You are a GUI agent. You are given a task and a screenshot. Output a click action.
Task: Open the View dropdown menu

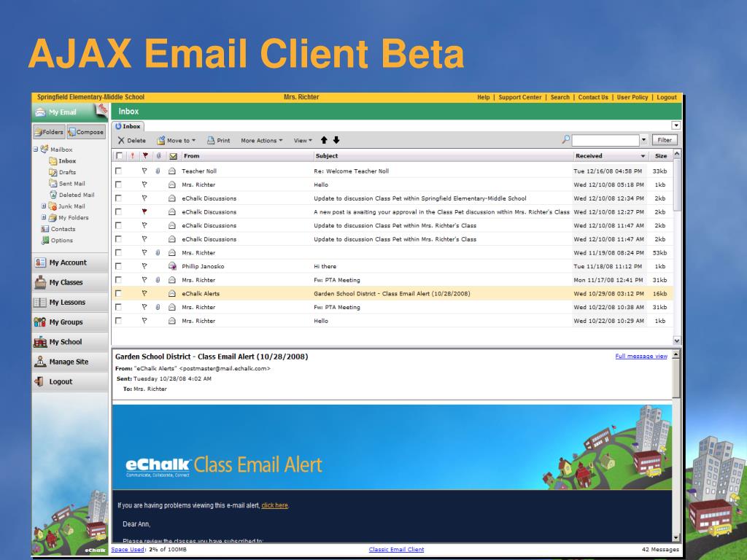pos(303,141)
